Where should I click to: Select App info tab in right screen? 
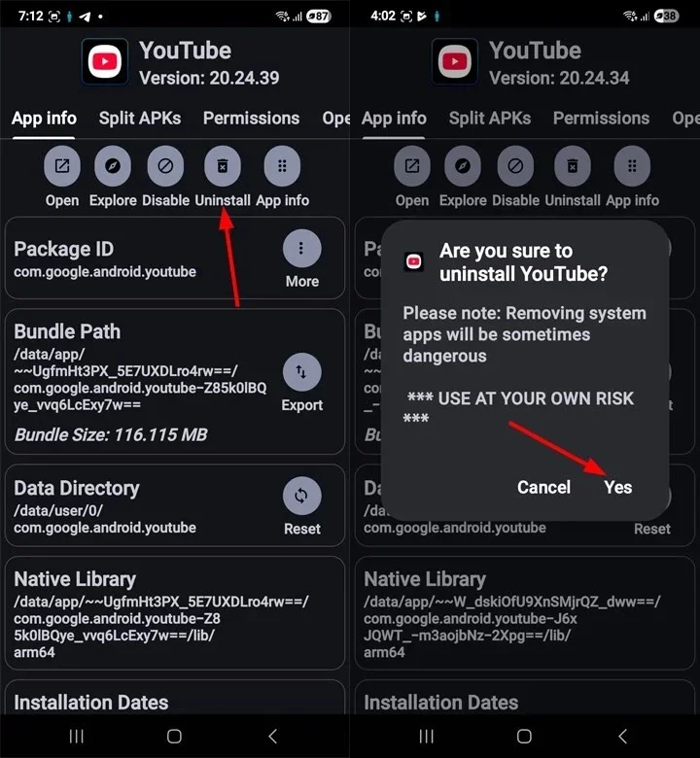point(394,119)
